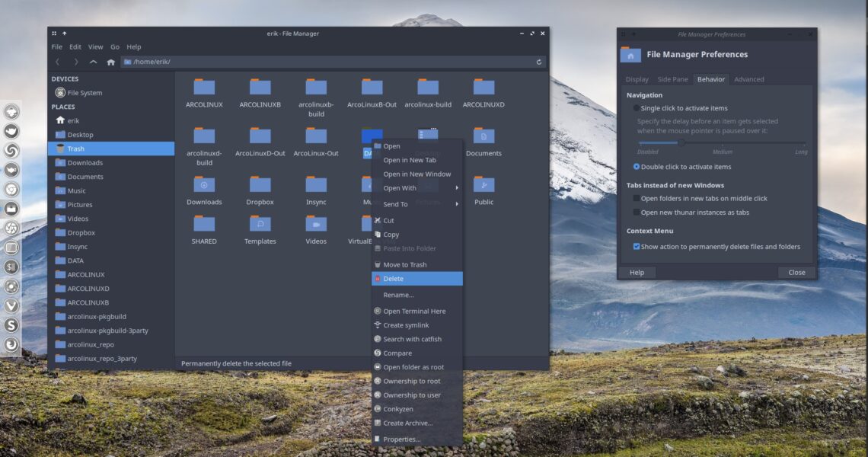Click the selection delay slider handle
Viewport: 868px width, 457px height.
click(681, 142)
